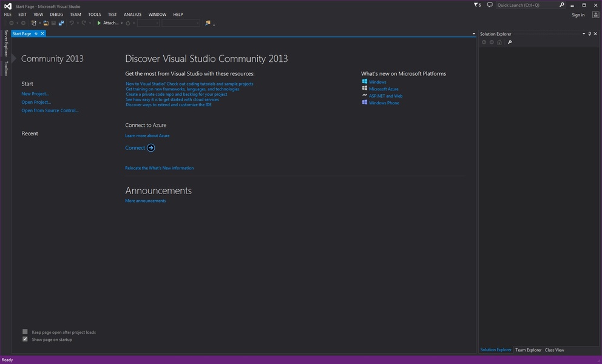The width and height of the screenshot is (602, 364).
Task: Open the notifications flag icon
Action: tap(476, 5)
